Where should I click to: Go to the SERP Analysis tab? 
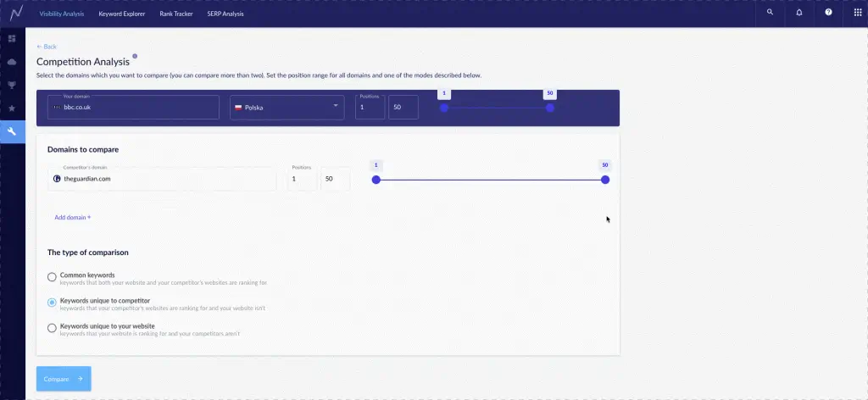(x=227, y=14)
